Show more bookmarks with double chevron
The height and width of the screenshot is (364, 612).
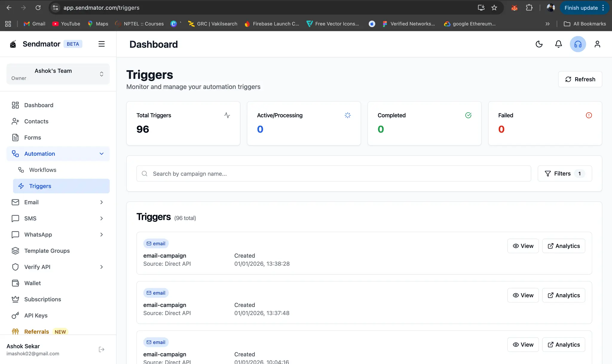[547, 24]
